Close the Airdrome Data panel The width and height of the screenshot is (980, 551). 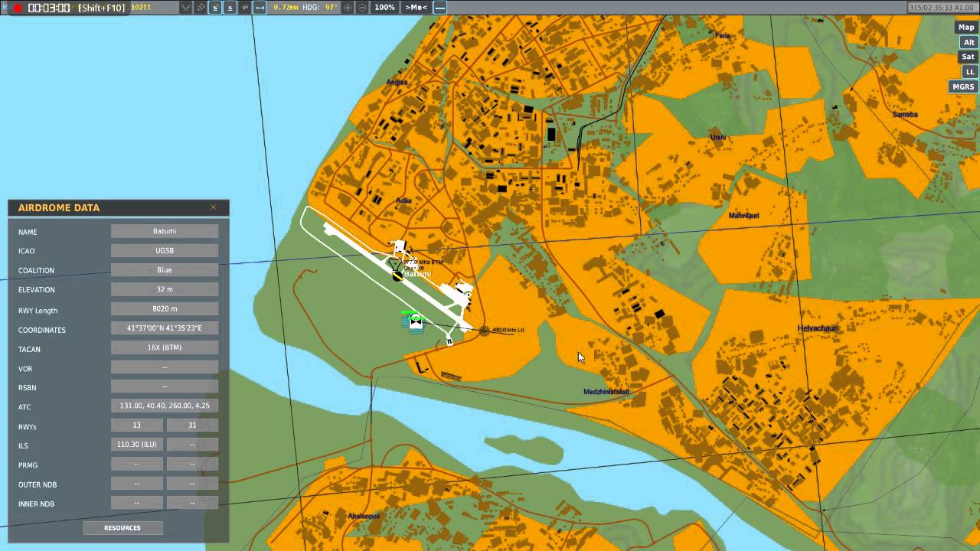point(214,207)
